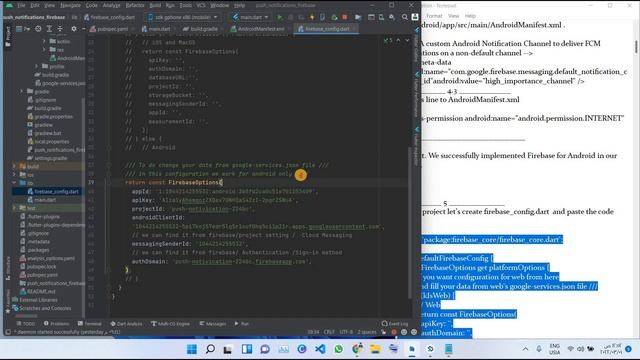Click 2 spaces indent in status bar
Image resolution: width=640 pixels, height=360 pixels.
pyautogui.click(x=367, y=332)
